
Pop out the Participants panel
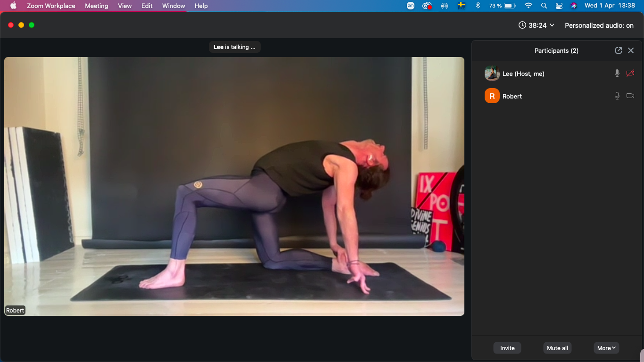point(619,50)
